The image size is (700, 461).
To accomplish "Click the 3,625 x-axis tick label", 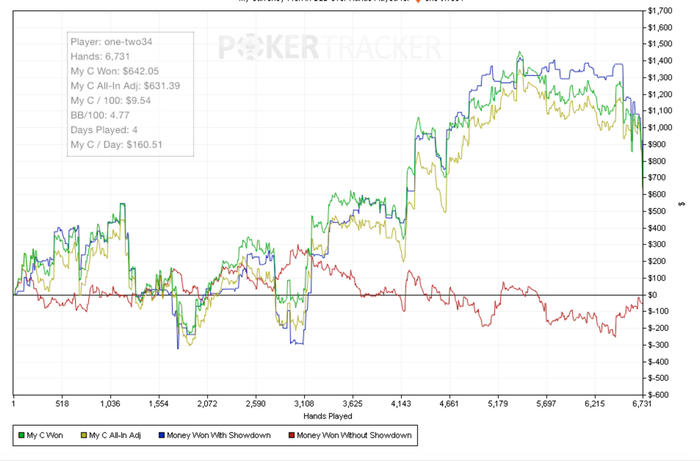I will click(x=352, y=404).
